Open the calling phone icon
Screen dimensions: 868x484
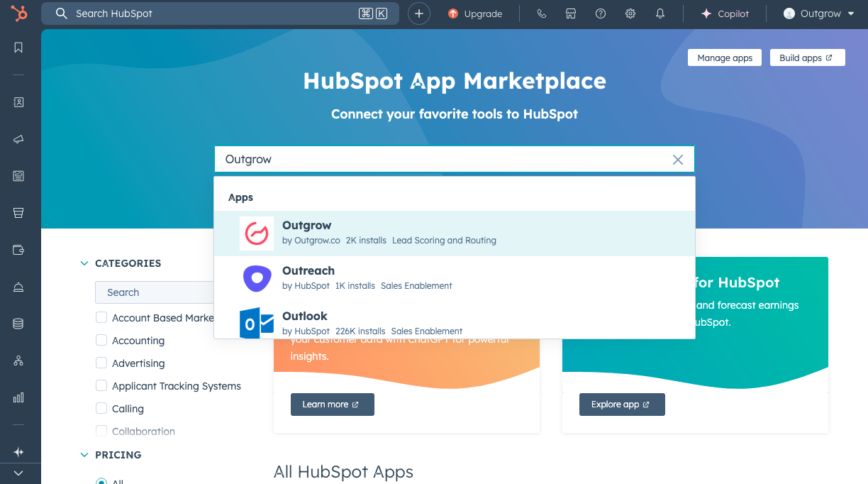click(x=542, y=13)
